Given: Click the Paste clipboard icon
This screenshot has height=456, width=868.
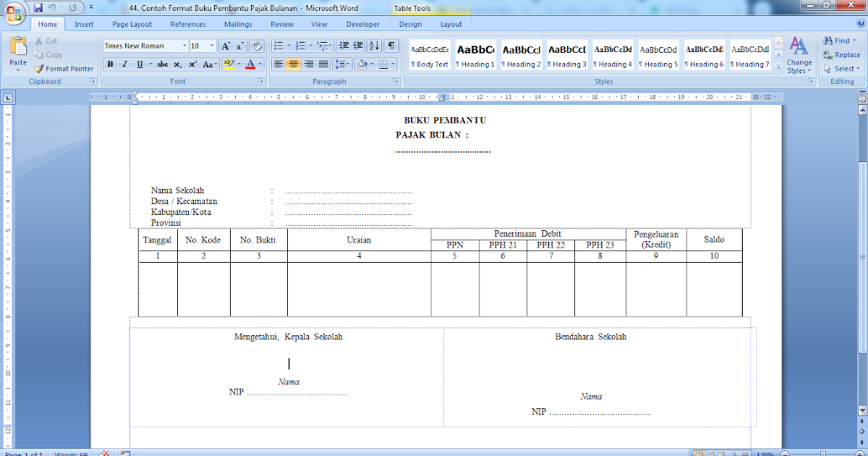Looking at the screenshot, I should (x=18, y=46).
